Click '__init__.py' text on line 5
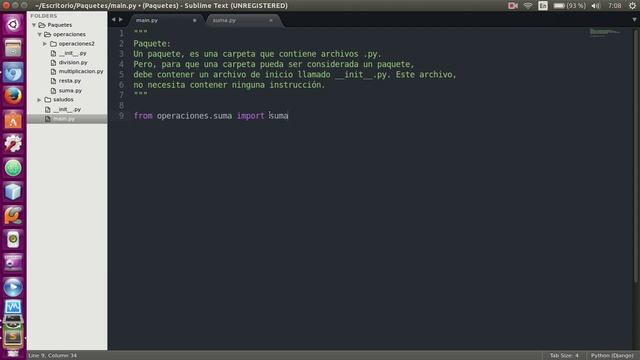The image size is (640, 360). coord(362,75)
